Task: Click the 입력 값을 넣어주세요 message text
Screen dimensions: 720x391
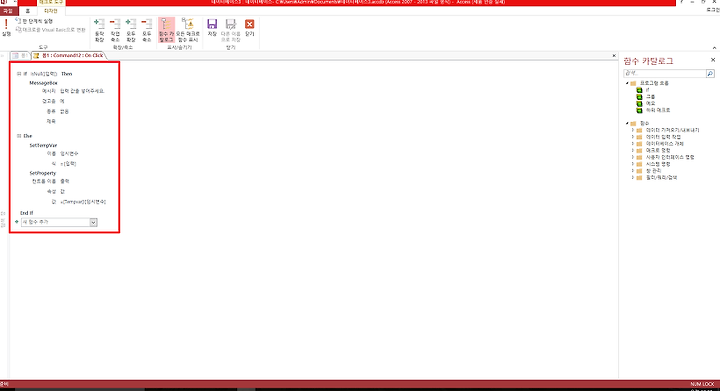Action: (82, 91)
